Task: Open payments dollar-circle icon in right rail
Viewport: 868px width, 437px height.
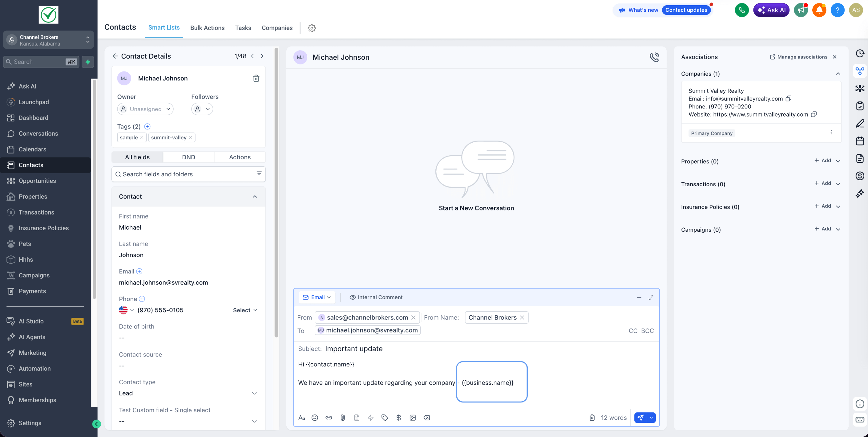Action: pyautogui.click(x=860, y=176)
